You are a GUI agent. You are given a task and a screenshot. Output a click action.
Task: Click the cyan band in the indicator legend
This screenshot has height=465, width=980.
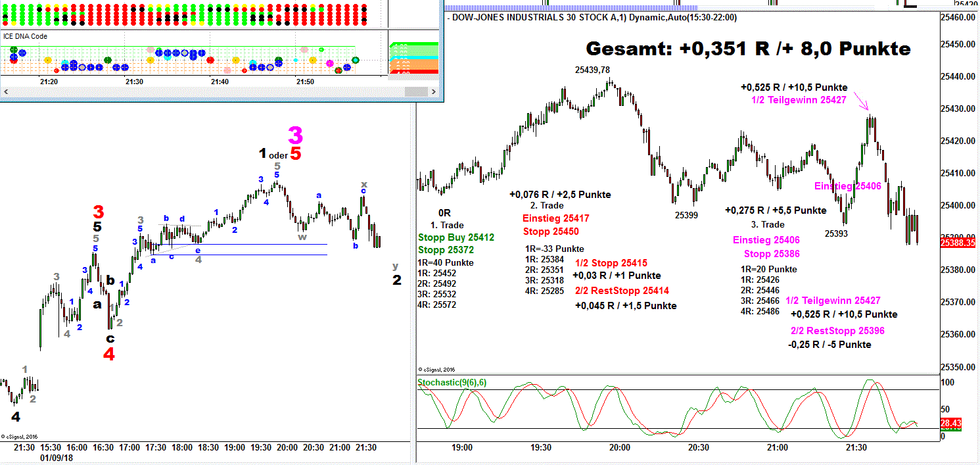click(x=414, y=57)
